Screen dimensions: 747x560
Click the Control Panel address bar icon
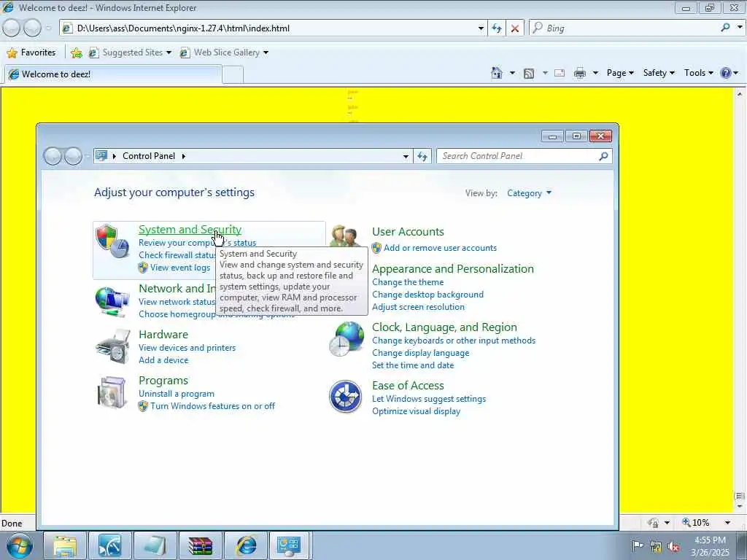click(101, 156)
